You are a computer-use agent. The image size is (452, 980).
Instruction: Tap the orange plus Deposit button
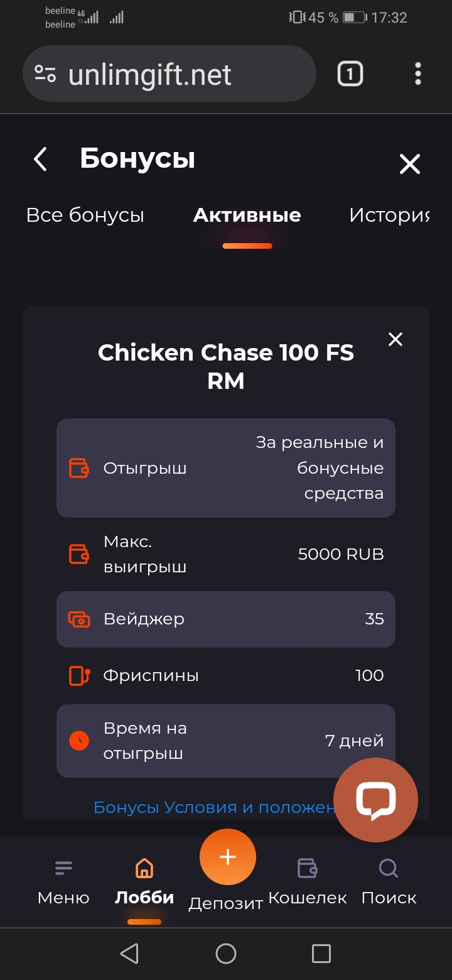pos(227,857)
